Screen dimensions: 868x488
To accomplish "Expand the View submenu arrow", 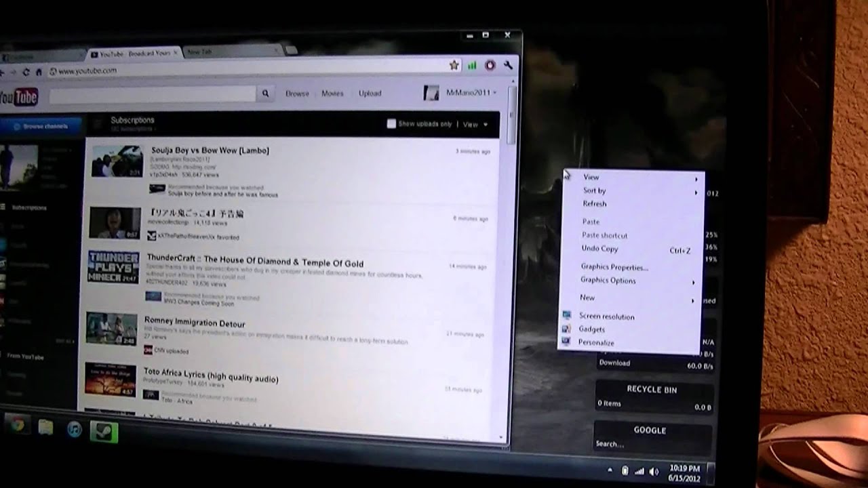I will coord(696,180).
